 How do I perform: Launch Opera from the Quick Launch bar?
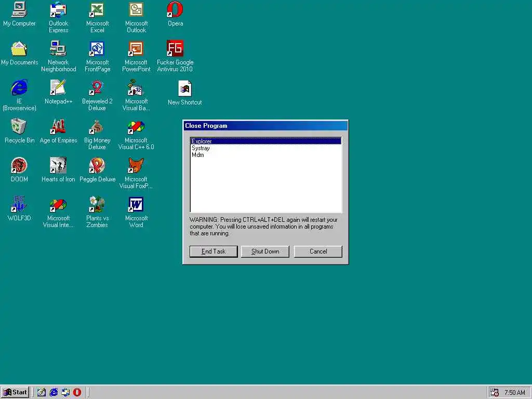(77, 392)
